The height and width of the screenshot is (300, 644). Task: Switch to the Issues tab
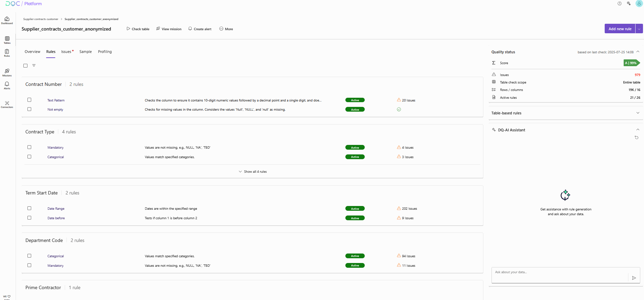click(66, 52)
